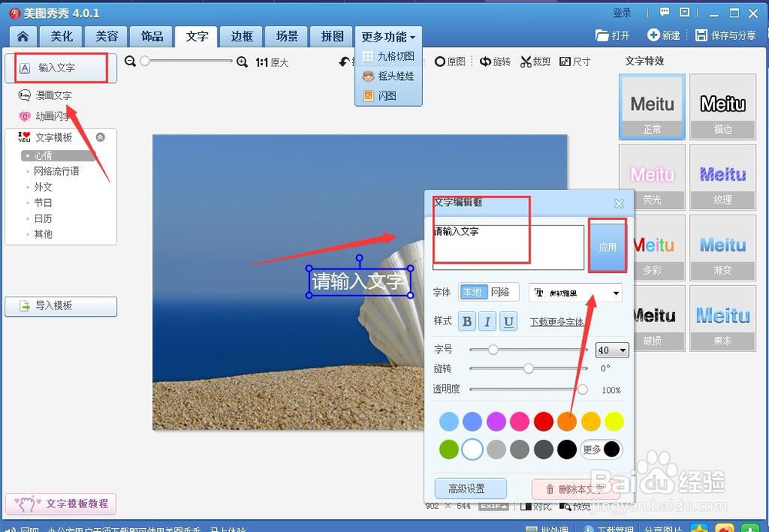The width and height of the screenshot is (769, 532).
Task: Click 新建 new canvas icon
Action: (x=664, y=35)
